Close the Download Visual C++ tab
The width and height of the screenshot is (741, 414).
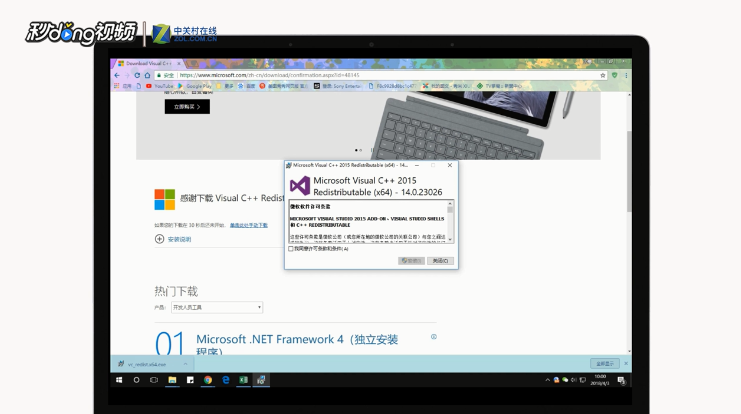(179, 63)
